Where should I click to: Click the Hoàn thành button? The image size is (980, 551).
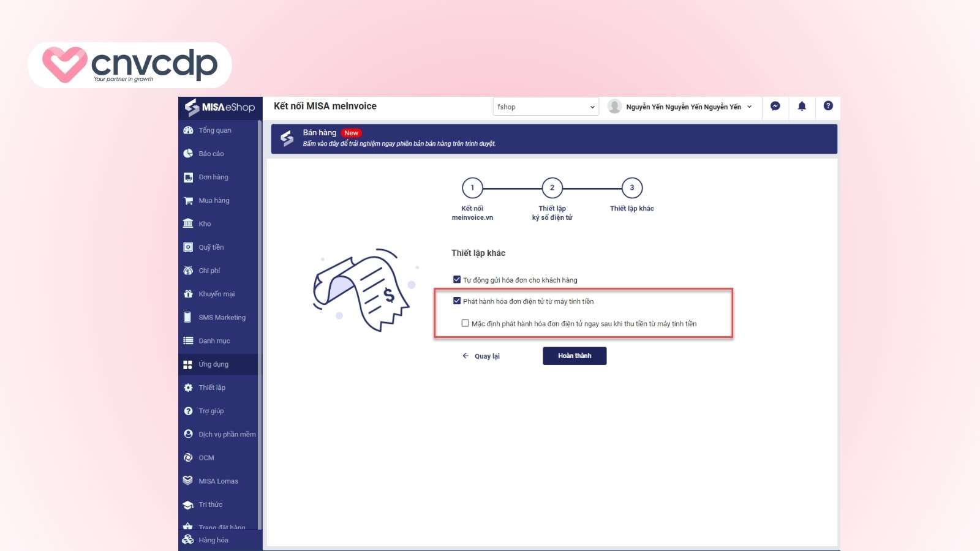574,356
